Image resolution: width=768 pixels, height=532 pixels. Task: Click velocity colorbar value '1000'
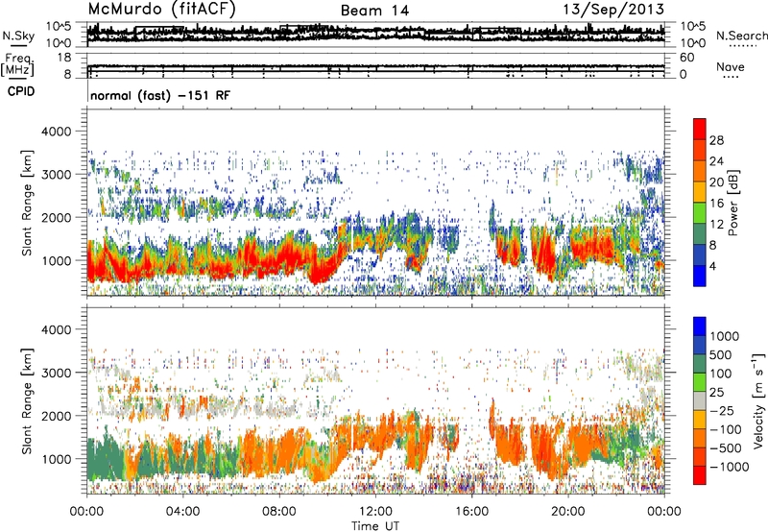coord(725,336)
